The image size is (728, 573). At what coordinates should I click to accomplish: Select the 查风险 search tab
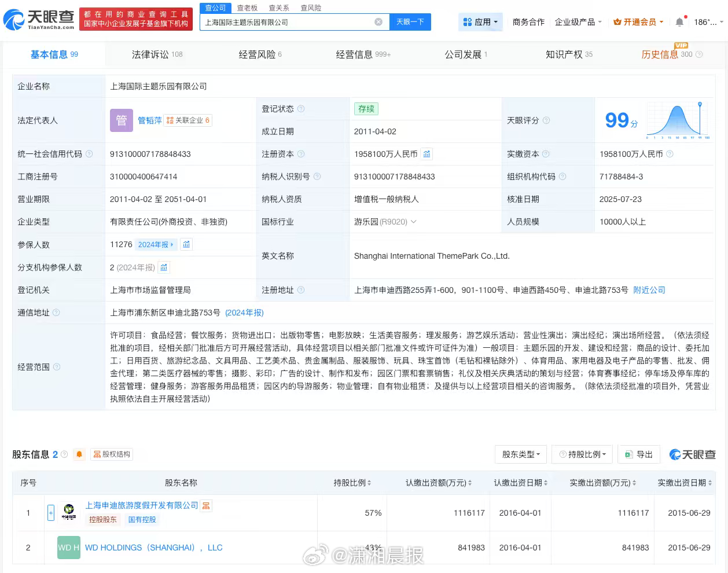(311, 8)
